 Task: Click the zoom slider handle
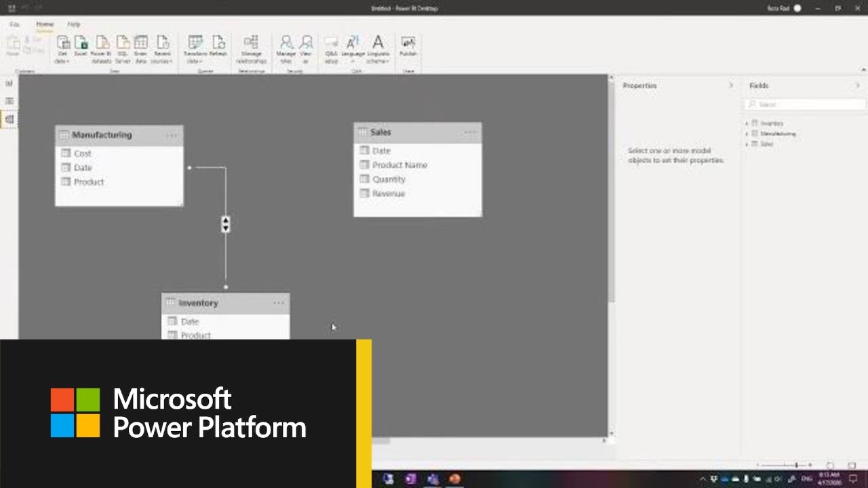point(796,465)
